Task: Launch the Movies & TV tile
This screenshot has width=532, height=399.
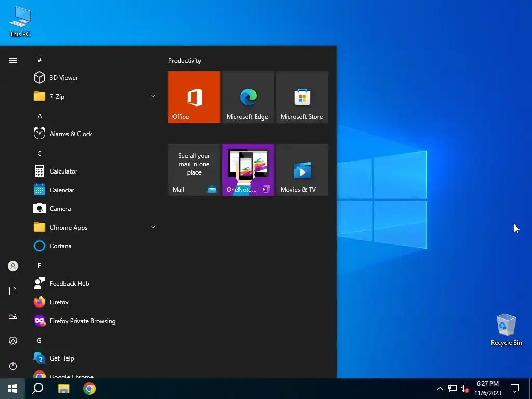Action: tap(302, 170)
